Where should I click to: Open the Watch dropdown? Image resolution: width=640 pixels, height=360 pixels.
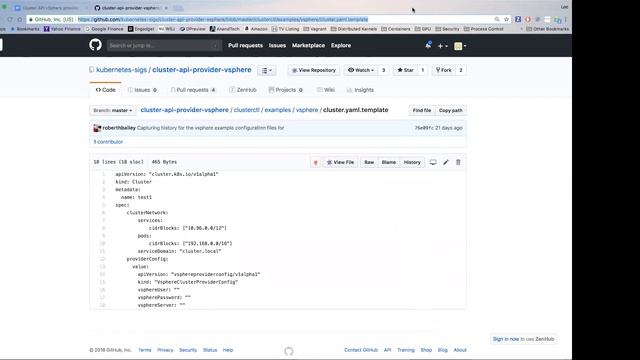(x=361, y=70)
